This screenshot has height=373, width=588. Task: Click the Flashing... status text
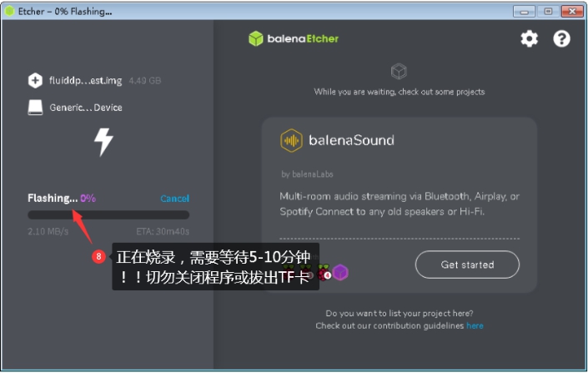53,198
